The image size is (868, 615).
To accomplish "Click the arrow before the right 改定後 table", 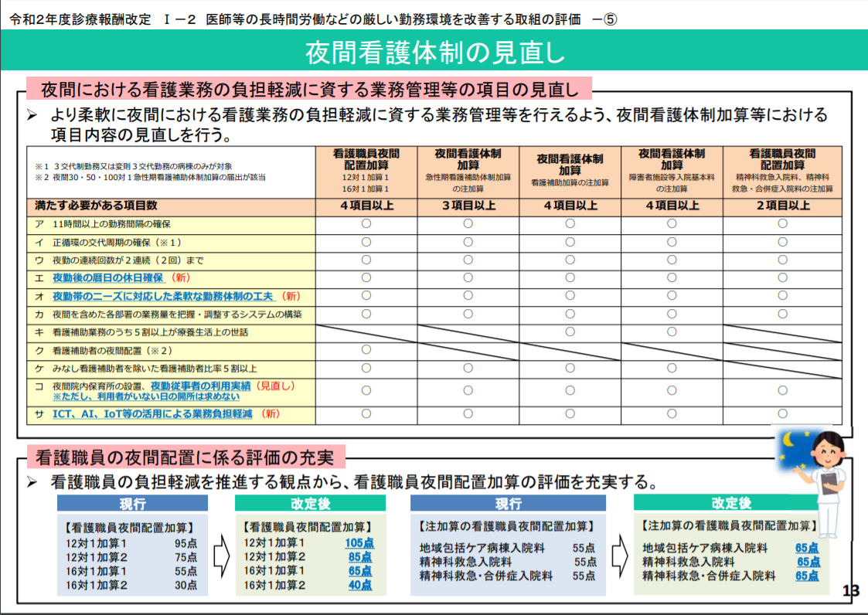I will click(x=619, y=556).
